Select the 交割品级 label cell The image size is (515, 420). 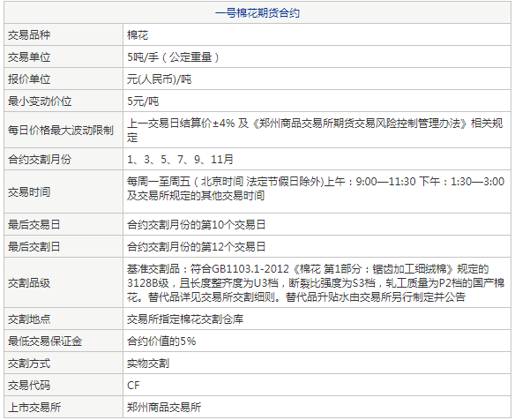pos(63,283)
